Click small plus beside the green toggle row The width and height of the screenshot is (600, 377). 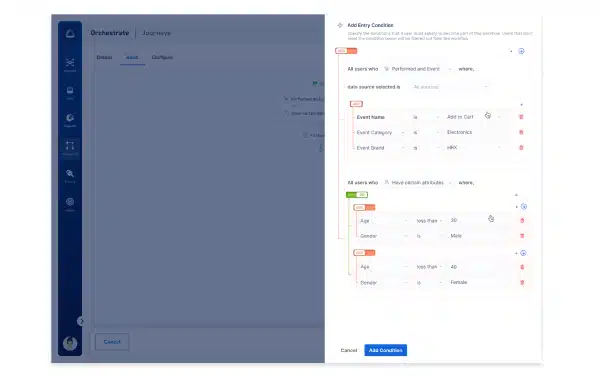(x=516, y=195)
